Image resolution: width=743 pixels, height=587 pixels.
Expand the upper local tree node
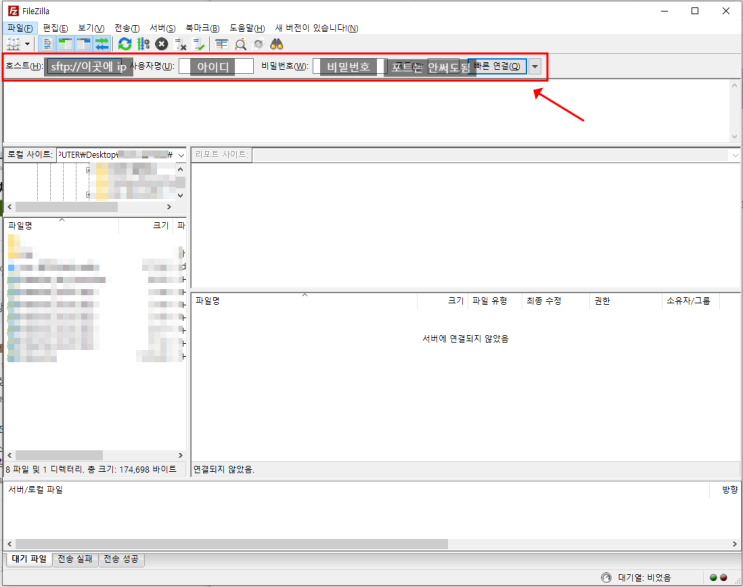click(x=88, y=170)
